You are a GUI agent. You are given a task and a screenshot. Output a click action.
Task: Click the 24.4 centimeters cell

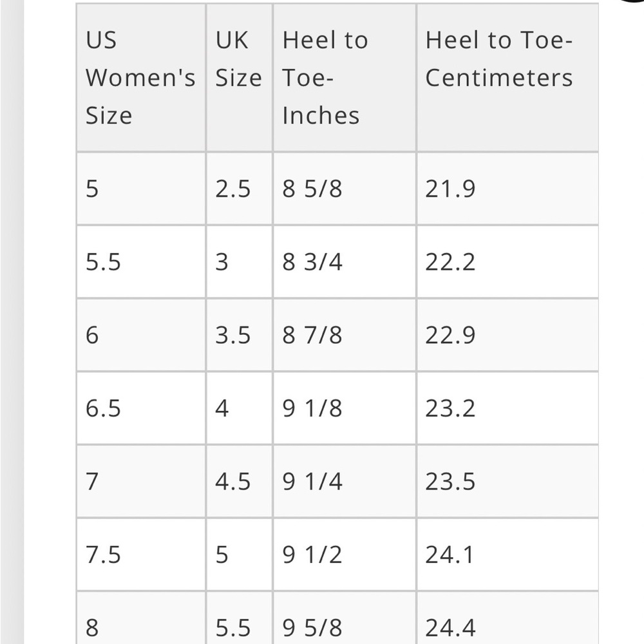[450, 627]
